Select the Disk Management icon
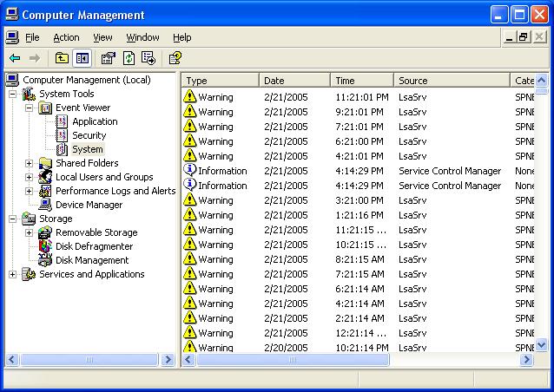Image resolution: width=554 pixels, height=392 pixels. click(x=45, y=260)
